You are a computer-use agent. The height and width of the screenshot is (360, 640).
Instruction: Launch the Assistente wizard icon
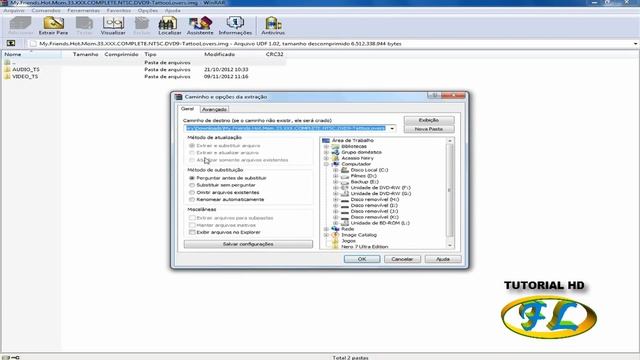point(200,25)
